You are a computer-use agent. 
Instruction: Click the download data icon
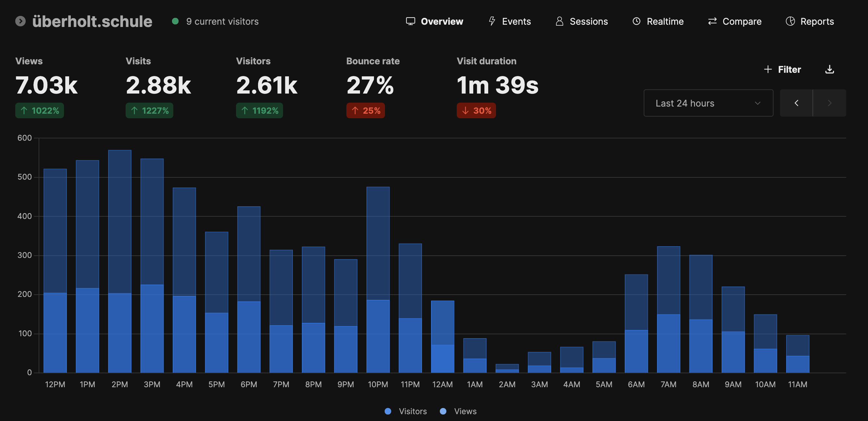(x=829, y=70)
